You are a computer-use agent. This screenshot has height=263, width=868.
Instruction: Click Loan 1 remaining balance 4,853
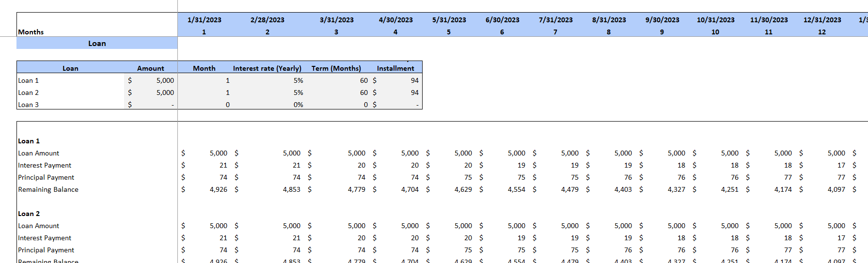coord(292,189)
